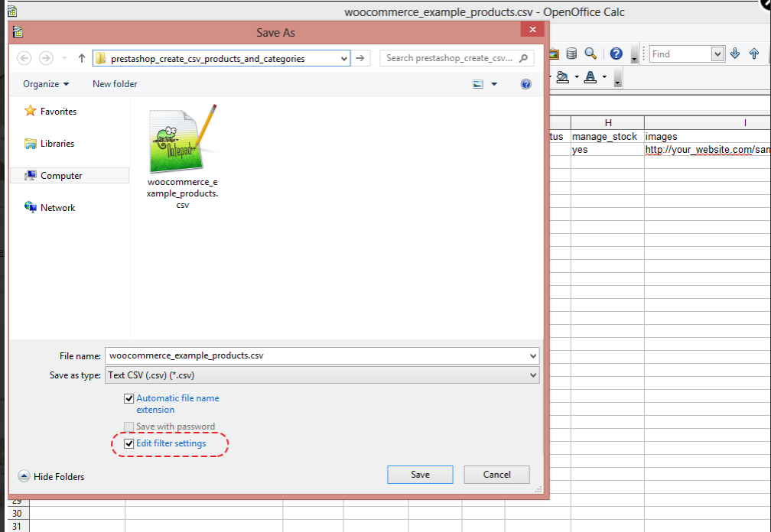771x532 pixels.
Task: Click the magnifier icon in the search box
Action: coord(524,58)
